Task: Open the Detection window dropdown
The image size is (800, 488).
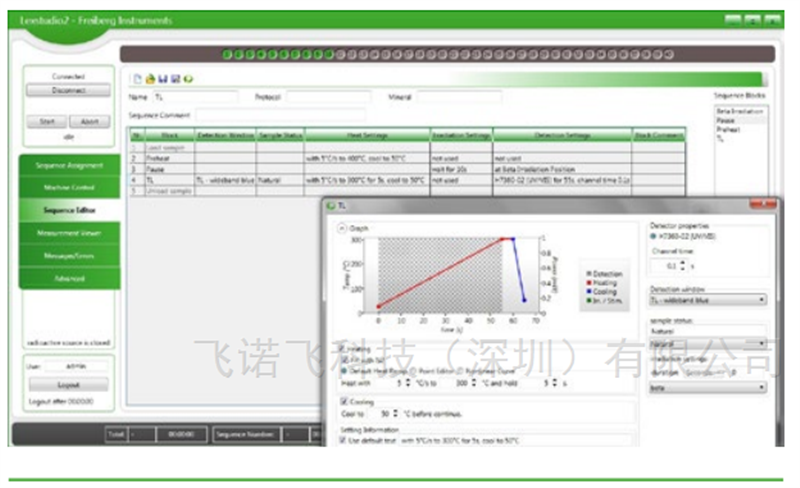Action: click(x=707, y=299)
